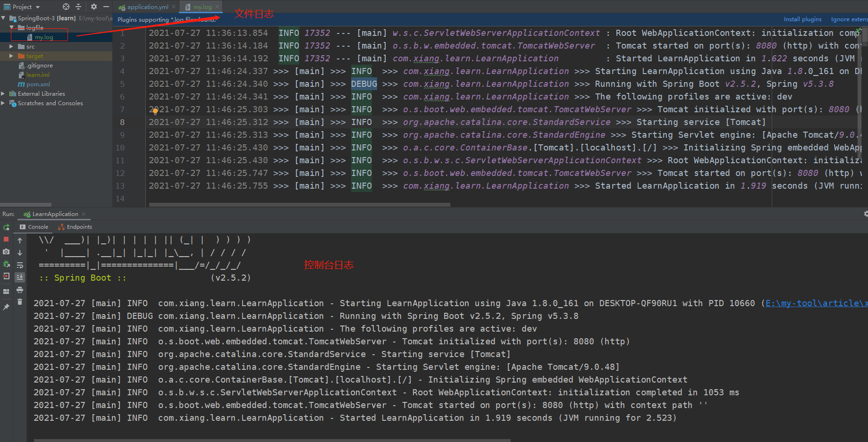Toggle soft-wrap in the console

pyautogui.click(x=20, y=265)
